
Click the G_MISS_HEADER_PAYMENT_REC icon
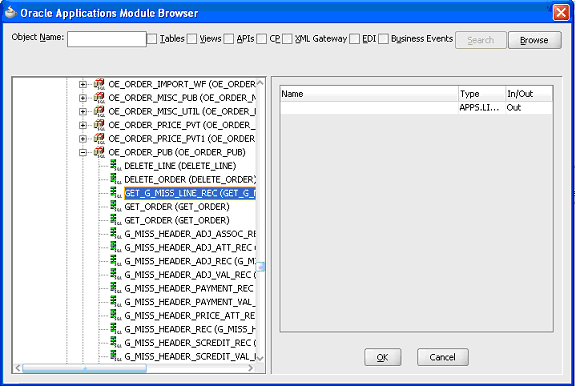(x=116, y=288)
